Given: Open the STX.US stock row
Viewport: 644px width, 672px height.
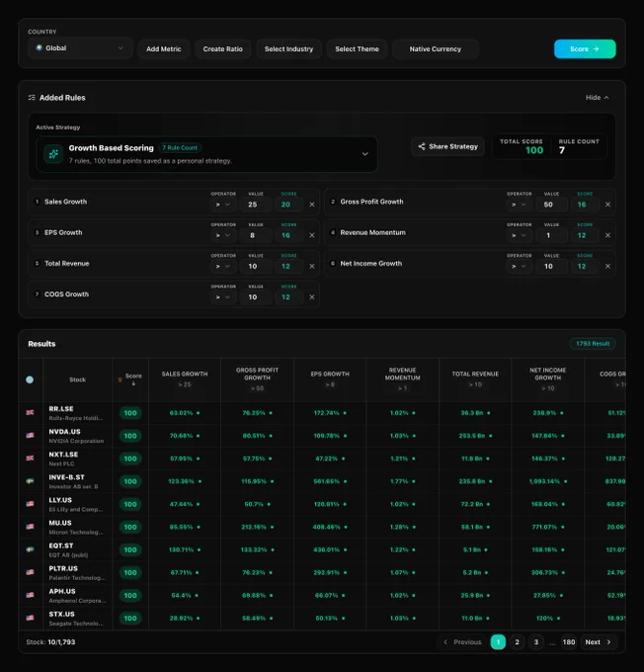Looking at the screenshot, I should click(322, 618).
